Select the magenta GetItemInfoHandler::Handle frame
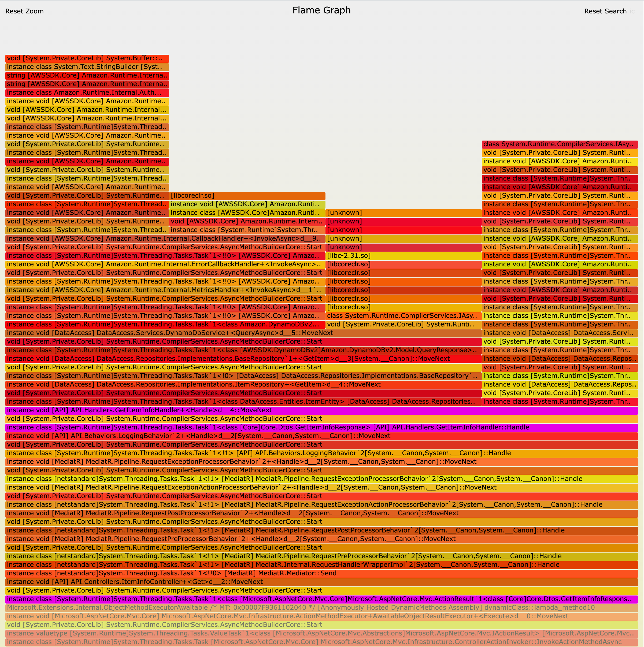The image size is (644, 647). (x=322, y=427)
